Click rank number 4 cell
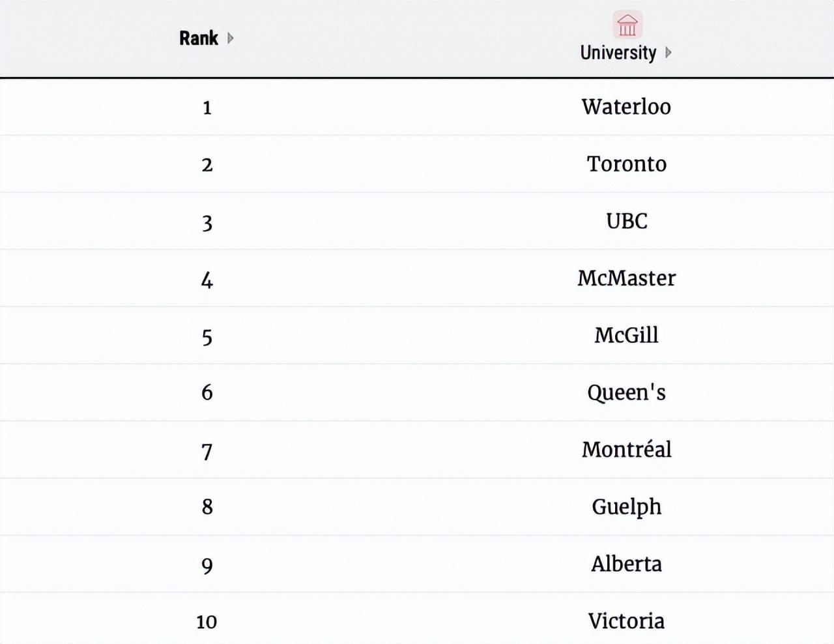Viewport: 834px width, 644px height. (x=207, y=280)
